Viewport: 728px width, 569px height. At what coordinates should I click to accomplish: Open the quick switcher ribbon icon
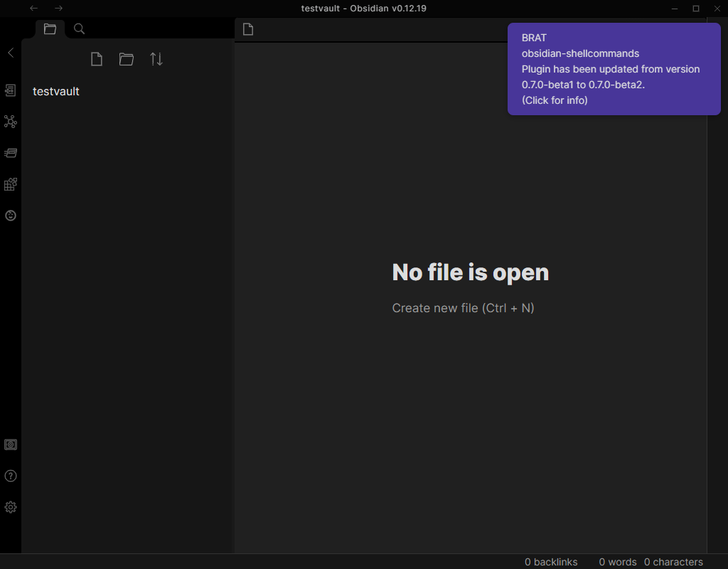pos(11,90)
